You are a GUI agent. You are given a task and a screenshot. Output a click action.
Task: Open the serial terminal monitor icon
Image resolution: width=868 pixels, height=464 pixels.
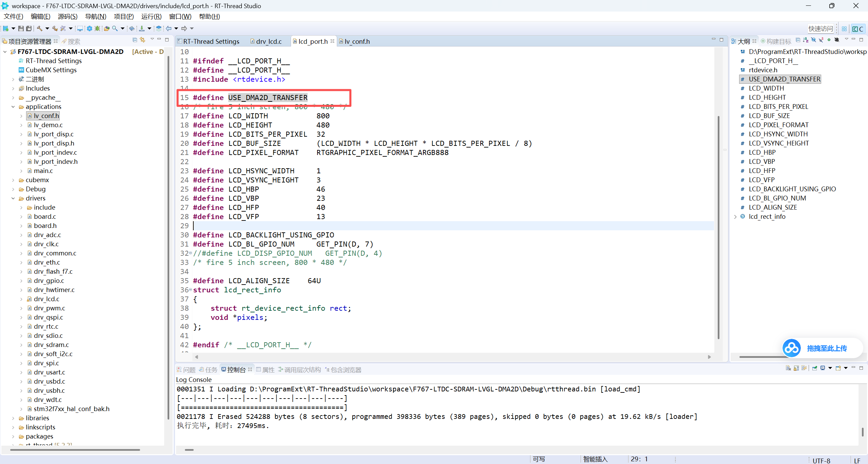[80, 28]
